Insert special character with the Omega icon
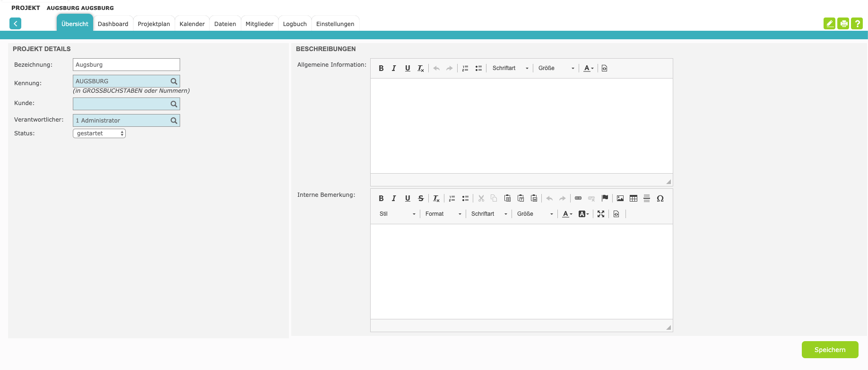This screenshot has width=868, height=370. point(660,198)
